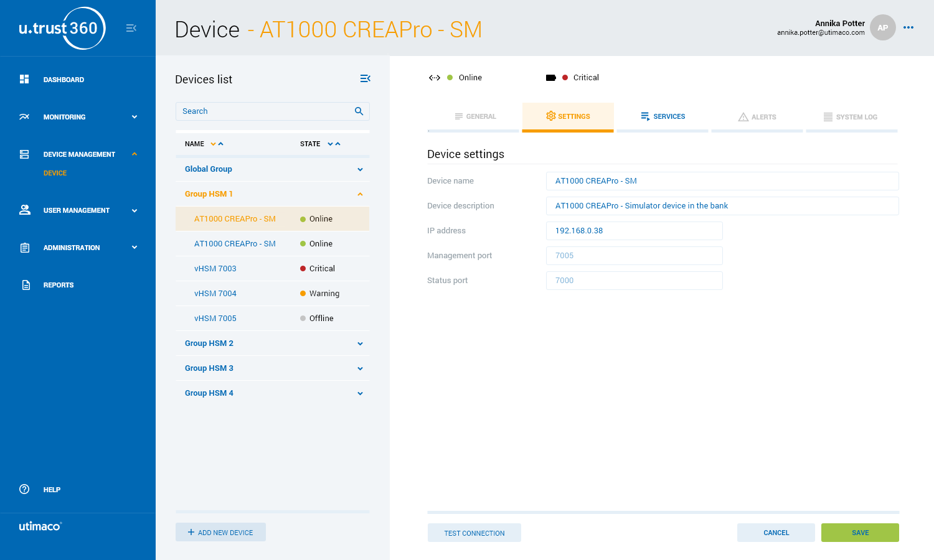
Task: Click the User Management person icon
Action: [x=24, y=210]
